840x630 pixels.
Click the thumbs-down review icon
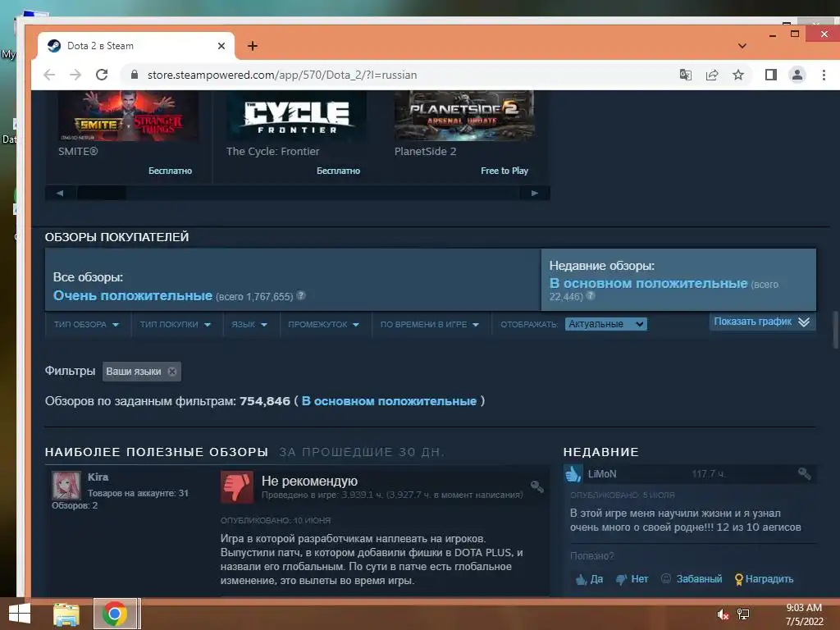[x=237, y=487]
